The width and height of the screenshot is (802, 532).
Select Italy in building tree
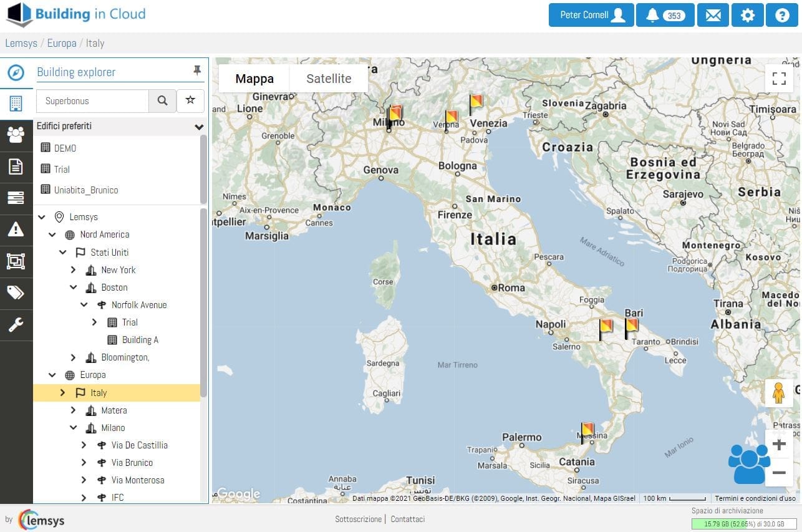[x=99, y=393]
